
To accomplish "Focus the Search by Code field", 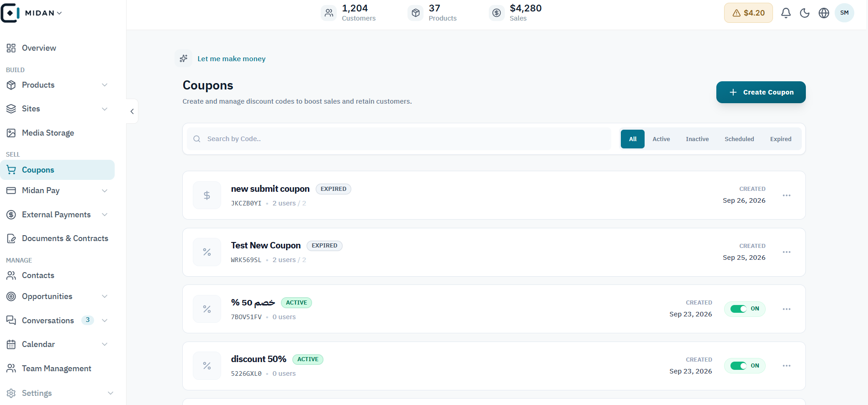I will (x=399, y=139).
